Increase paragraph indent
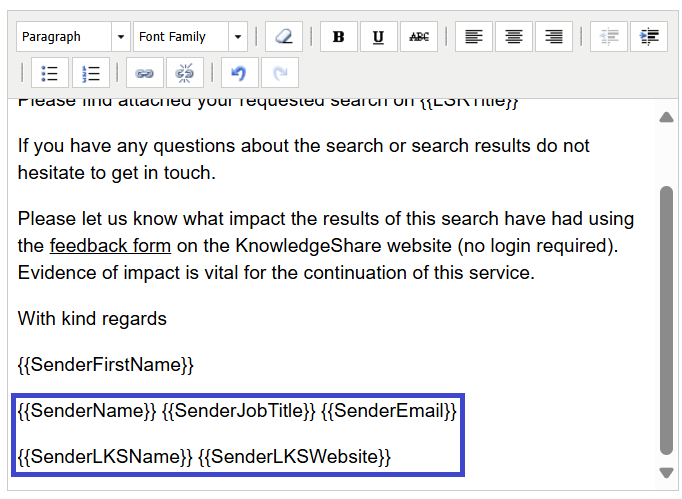682x499 pixels. (x=649, y=37)
